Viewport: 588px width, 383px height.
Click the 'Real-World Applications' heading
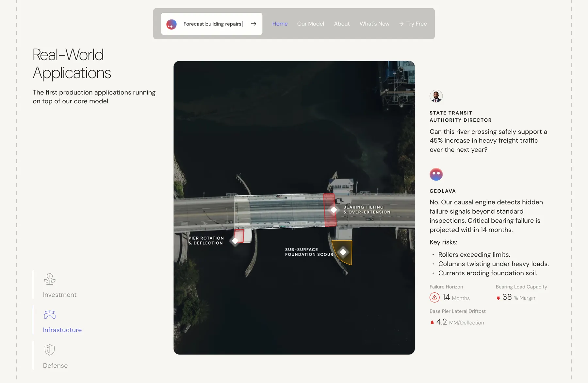72,64
